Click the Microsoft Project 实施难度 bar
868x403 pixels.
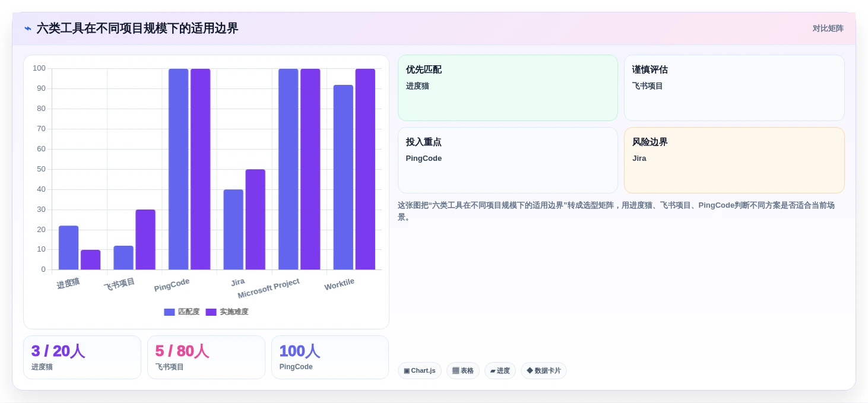(x=311, y=169)
